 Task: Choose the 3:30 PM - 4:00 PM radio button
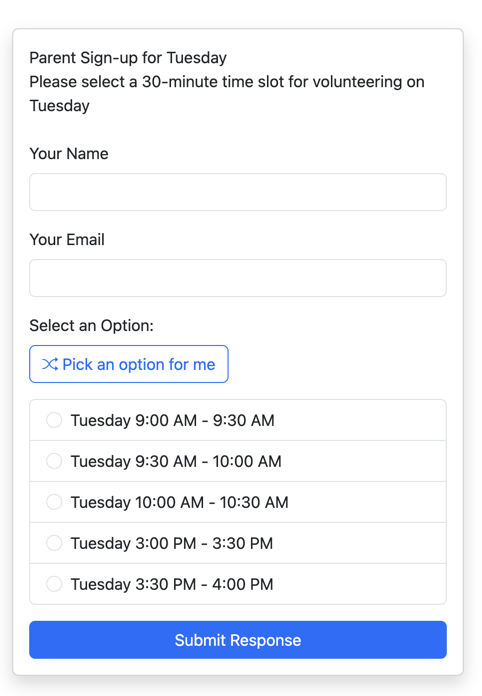tap(54, 584)
